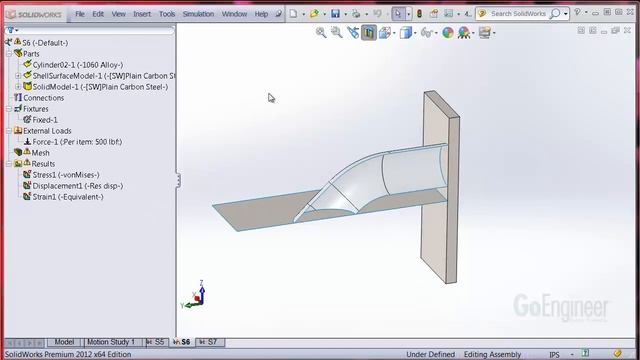
Task: Select Displacement1 (-Res disp-) result
Action: [78, 186]
